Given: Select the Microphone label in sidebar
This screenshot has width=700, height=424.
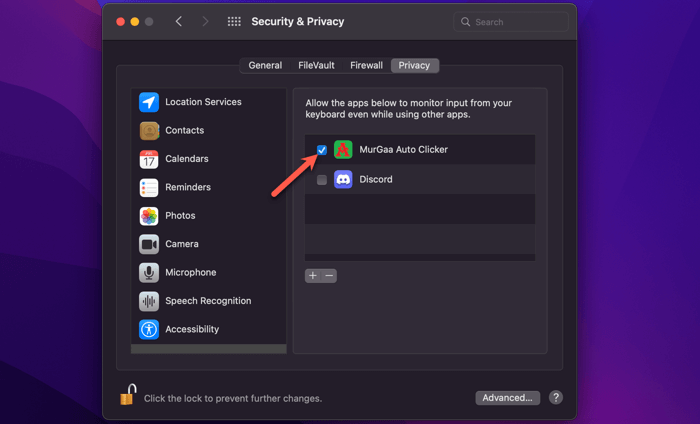Looking at the screenshot, I should [191, 273].
